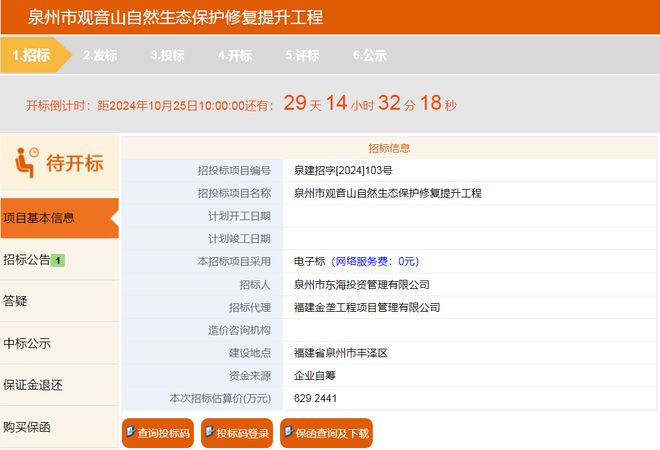Open the 保证金退还 sidebar section
660x450 pixels.
click(x=59, y=385)
